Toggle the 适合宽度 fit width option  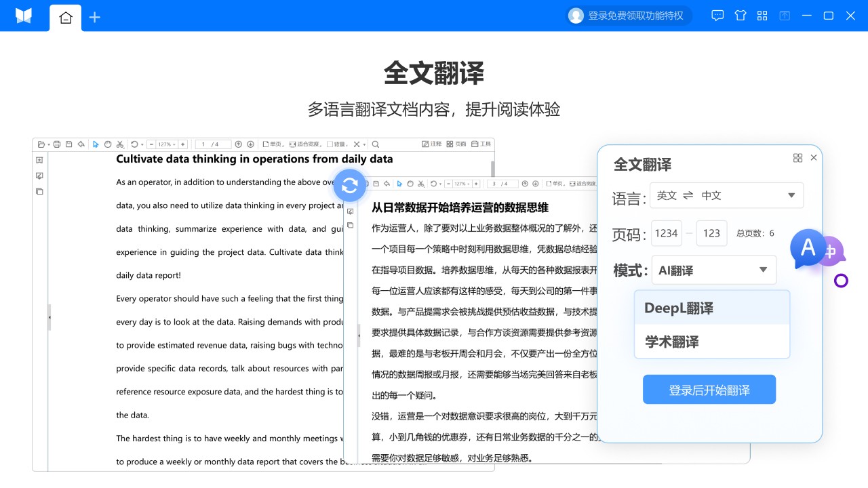305,144
